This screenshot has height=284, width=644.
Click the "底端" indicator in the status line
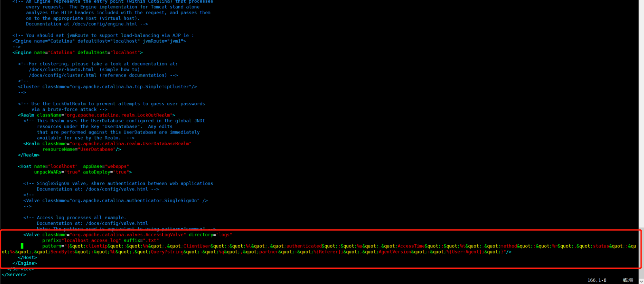[628, 280]
